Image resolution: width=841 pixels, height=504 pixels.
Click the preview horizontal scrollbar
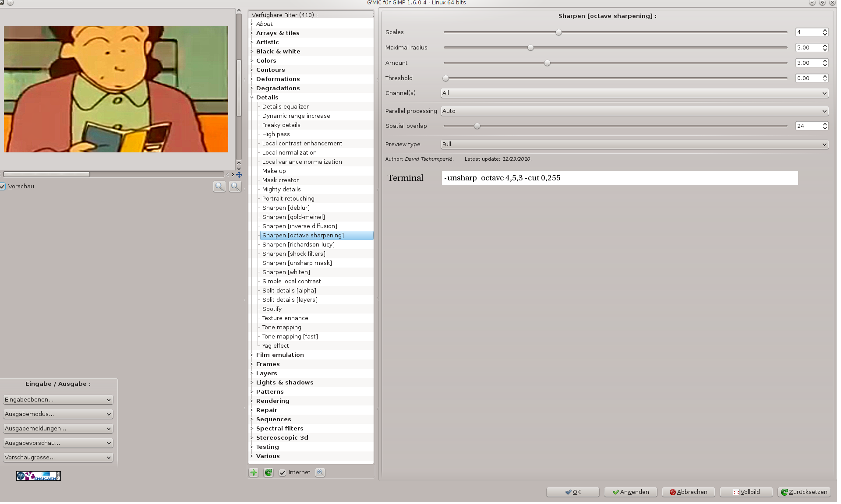(x=46, y=174)
